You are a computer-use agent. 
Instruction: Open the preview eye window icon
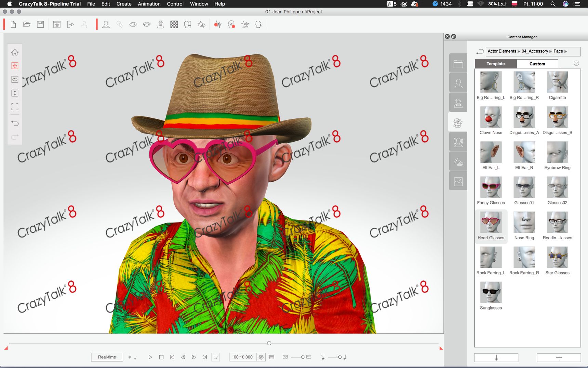click(57, 24)
